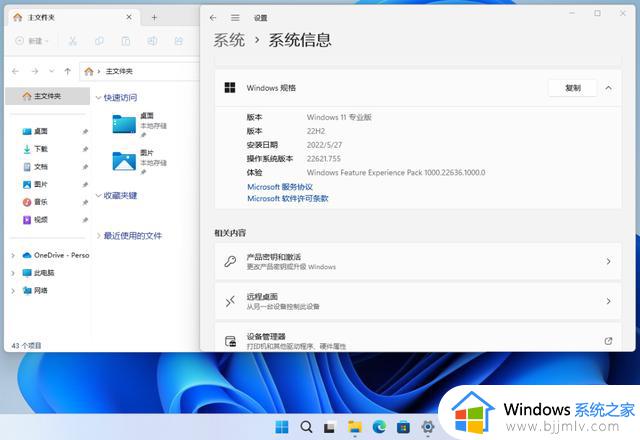Open Microsoft Store from the taskbar
Screen dimensions: 640x440
click(403, 427)
